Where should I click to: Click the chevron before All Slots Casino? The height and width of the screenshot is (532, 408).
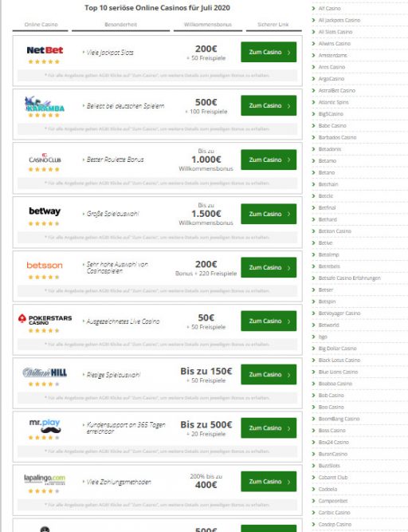click(x=313, y=32)
